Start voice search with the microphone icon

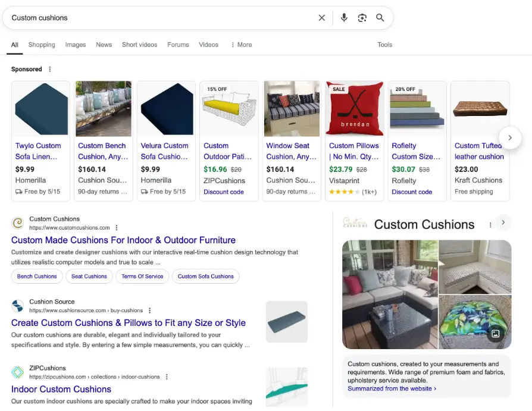pos(344,18)
